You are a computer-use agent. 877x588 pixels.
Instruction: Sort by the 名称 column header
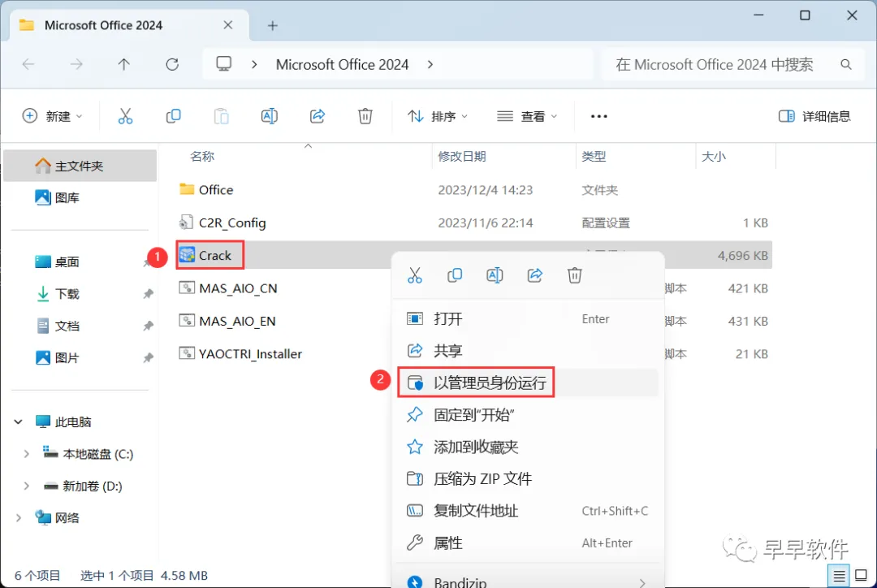[x=202, y=157]
